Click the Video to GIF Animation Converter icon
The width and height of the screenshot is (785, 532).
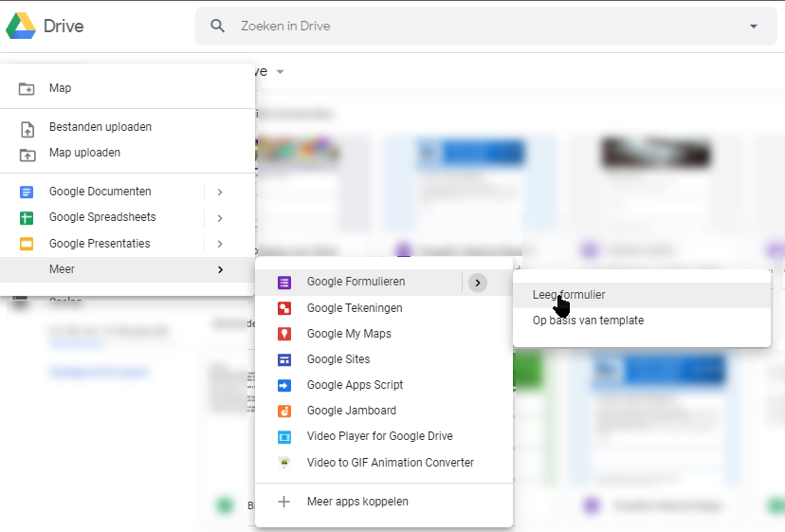coord(284,463)
